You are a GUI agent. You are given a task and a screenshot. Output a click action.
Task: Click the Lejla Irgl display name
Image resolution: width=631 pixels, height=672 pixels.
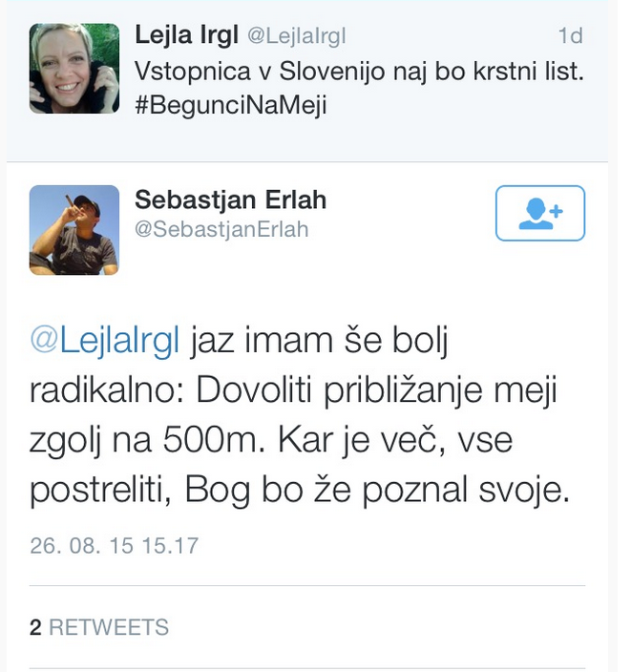186,36
